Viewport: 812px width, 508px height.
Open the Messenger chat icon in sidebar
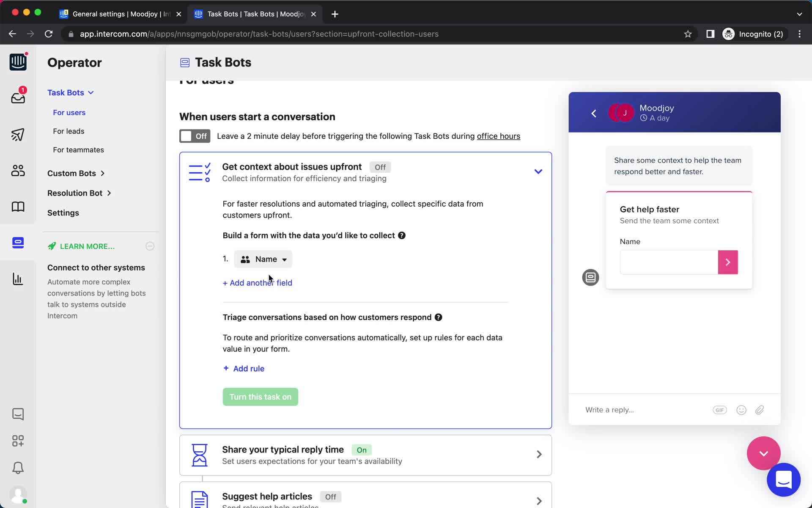pyautogui.click(x=18, y=414)
